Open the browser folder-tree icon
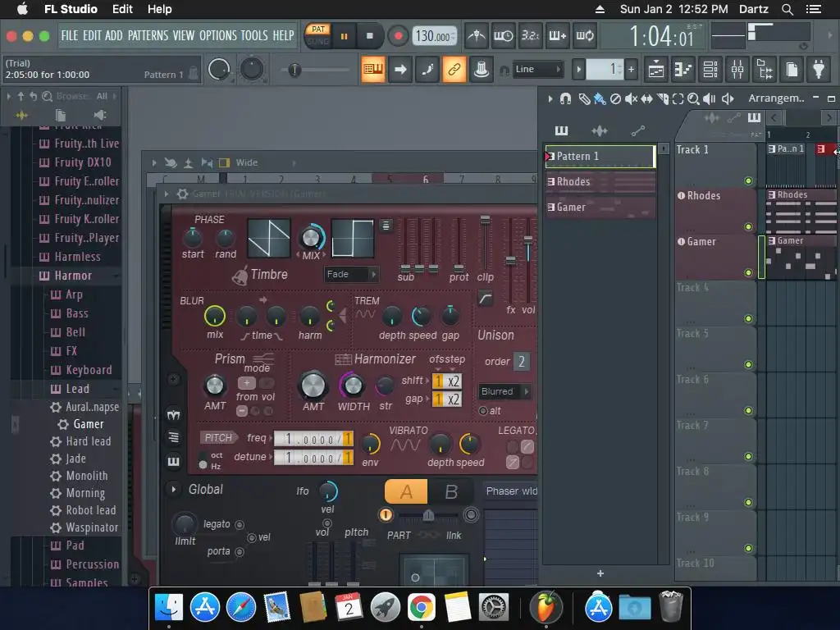Image resolution: width=840 pixels, height=630 pixels. [765, 69]
